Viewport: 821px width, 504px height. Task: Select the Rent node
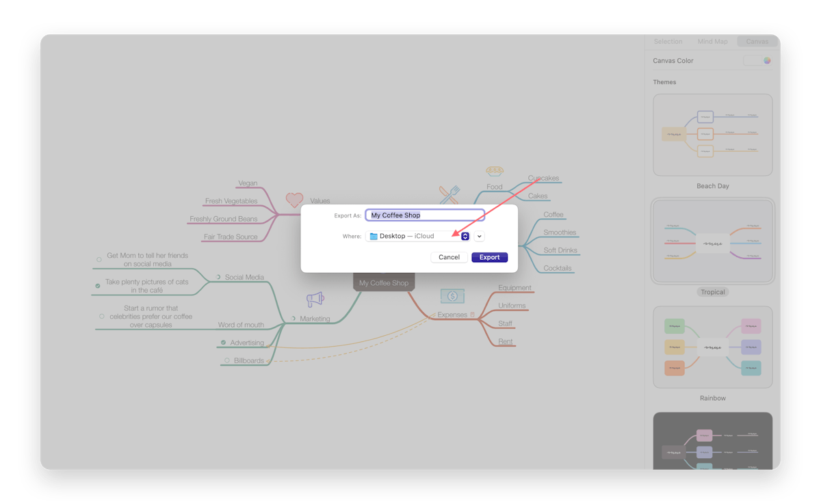[506, 341]
